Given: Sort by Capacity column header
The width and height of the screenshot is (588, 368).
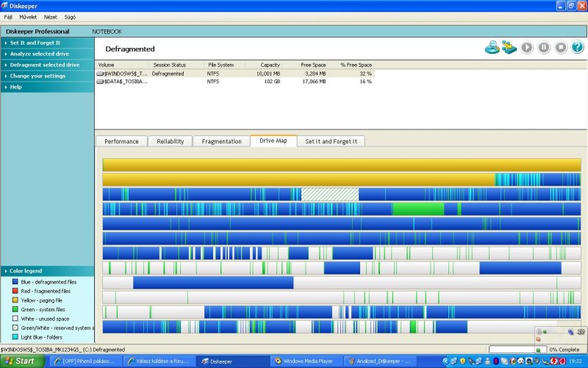Looking at the screenshot, I should tap(264, 65).
